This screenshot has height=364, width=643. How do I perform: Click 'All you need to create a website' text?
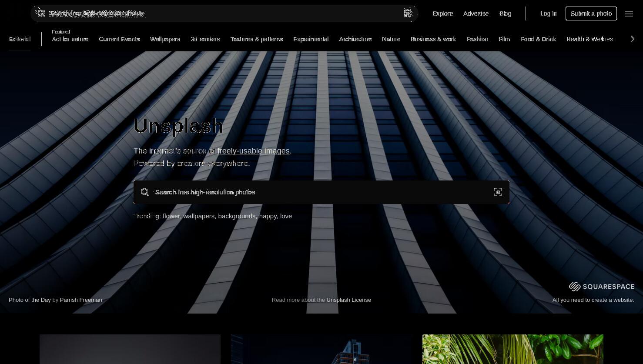tap(593, 300)
